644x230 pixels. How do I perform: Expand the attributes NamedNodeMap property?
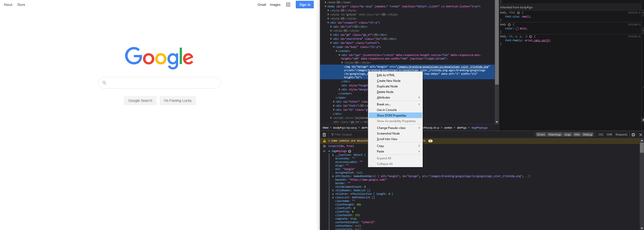(x=333, y=176)
